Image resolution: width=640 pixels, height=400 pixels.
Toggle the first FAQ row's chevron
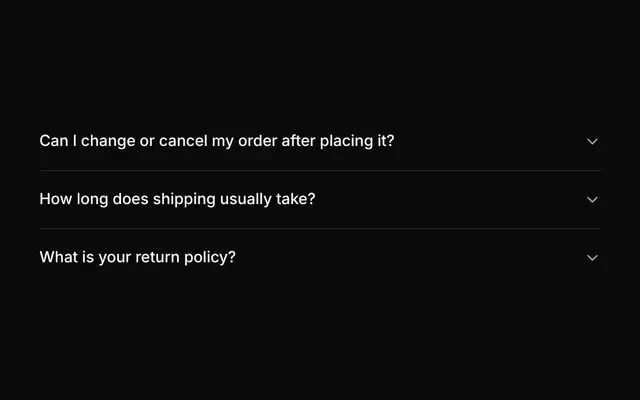pyautogui.click(x=592, y=141)
